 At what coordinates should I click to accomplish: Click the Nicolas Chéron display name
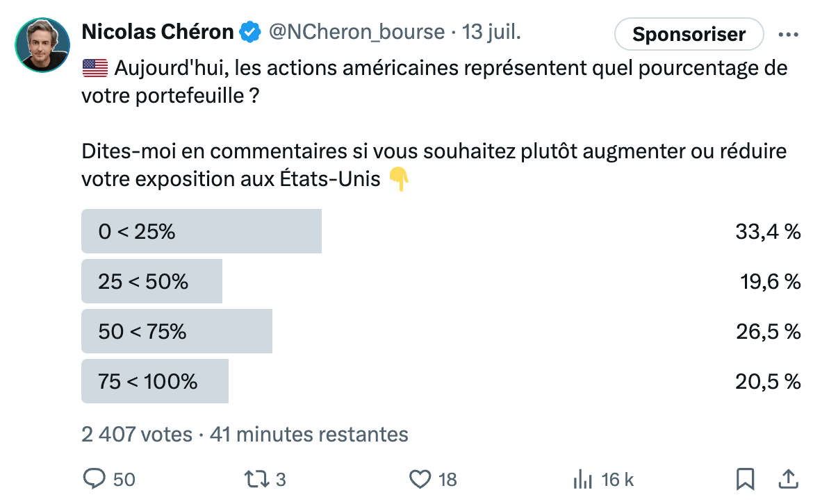(x=158, y=32)
